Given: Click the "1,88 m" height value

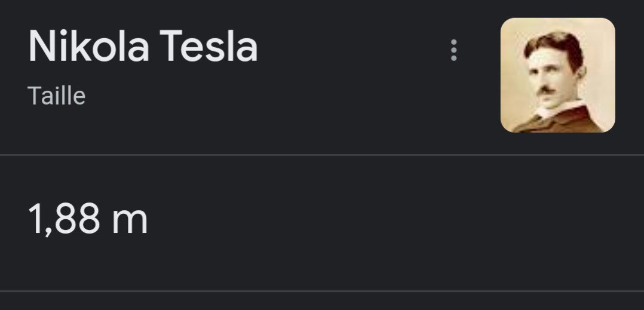Looking at the screenshot, I should [88, 219].
